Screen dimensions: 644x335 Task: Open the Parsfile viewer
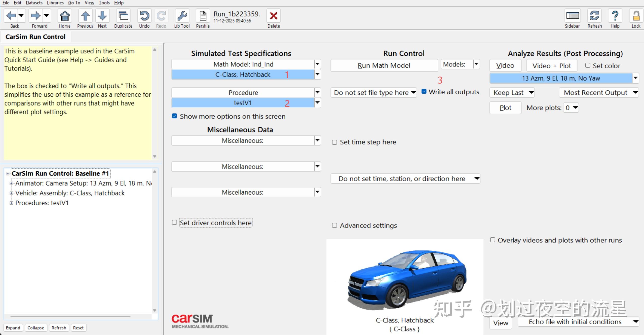[x=203, y=16]
